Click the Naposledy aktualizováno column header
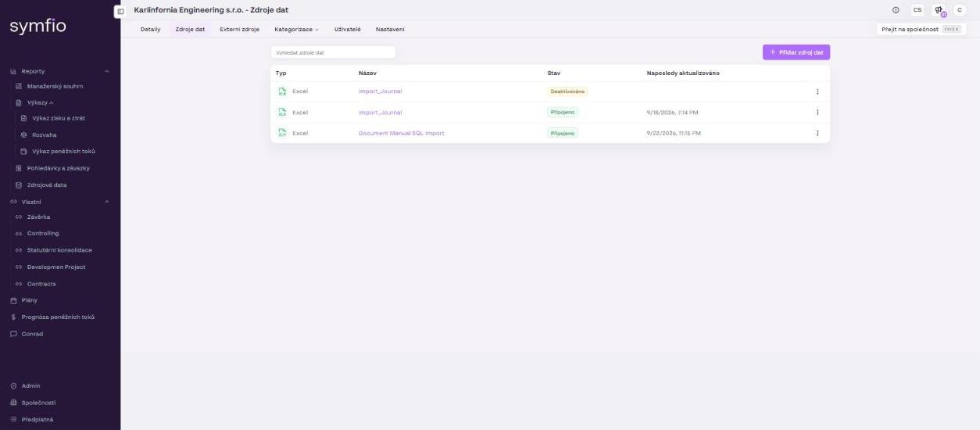 683,73
